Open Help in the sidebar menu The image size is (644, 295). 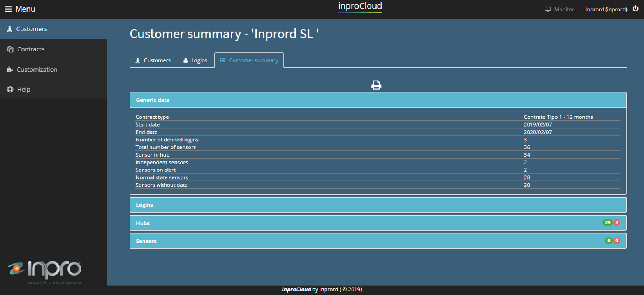53,89
